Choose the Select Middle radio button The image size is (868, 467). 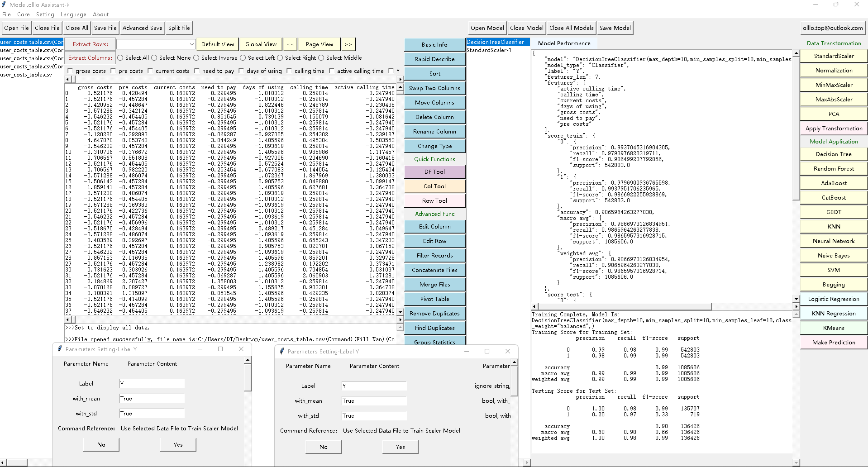pyautogui.click(x=321, y=57)
